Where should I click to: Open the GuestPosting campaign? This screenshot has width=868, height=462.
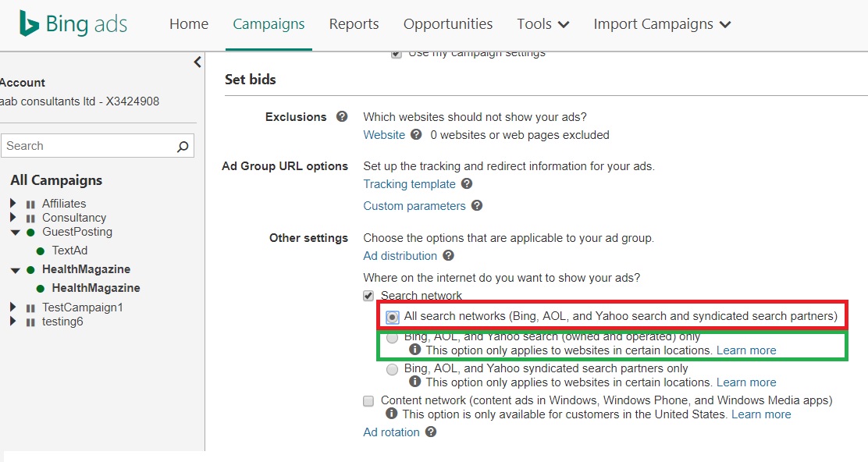coord(77,232)
